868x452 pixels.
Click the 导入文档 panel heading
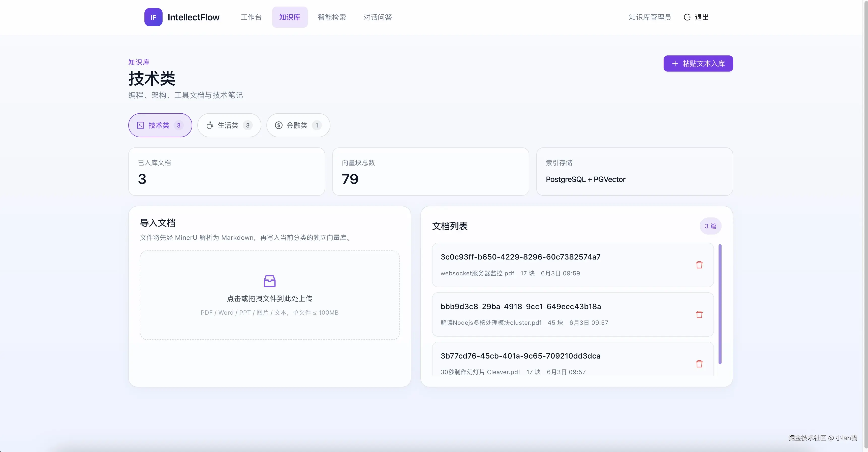158,223
